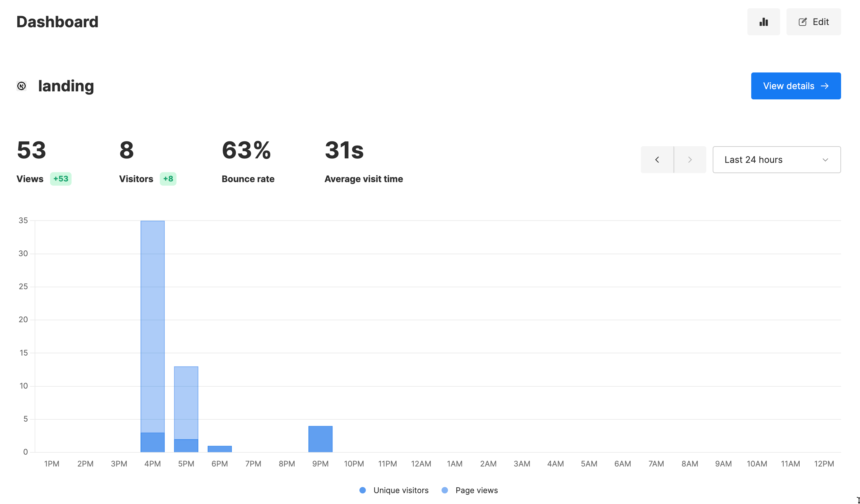Click the landing site favicon
Screen dimensions: 860x504
coord(21,86)
